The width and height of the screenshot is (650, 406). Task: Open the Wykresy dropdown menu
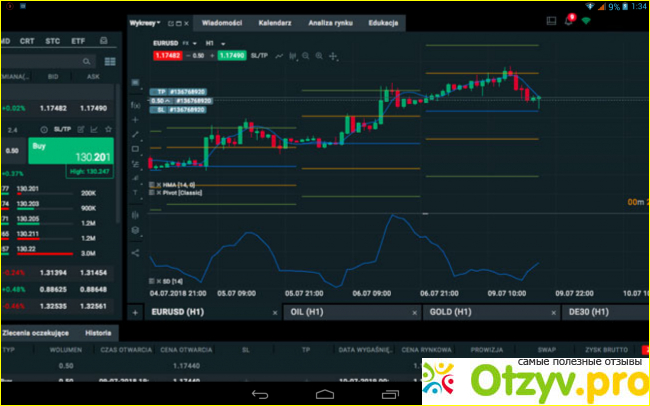tap(147, 21)
